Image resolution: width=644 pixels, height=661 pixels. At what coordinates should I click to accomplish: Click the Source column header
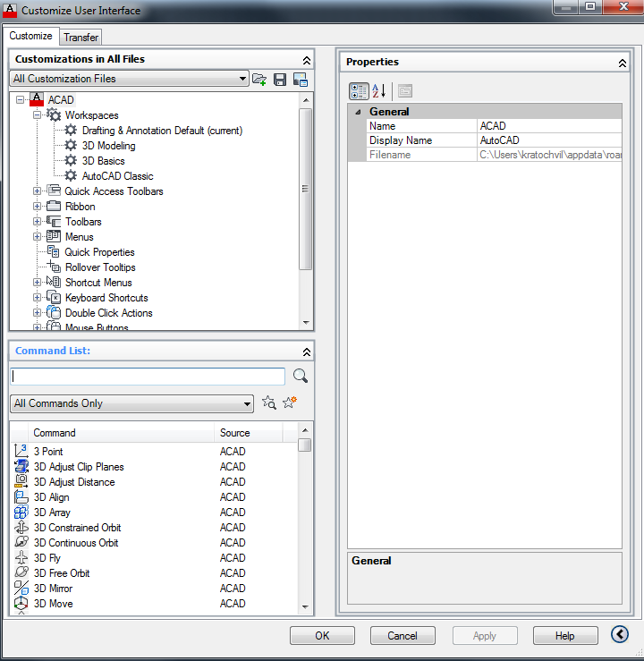pos(249,433)
